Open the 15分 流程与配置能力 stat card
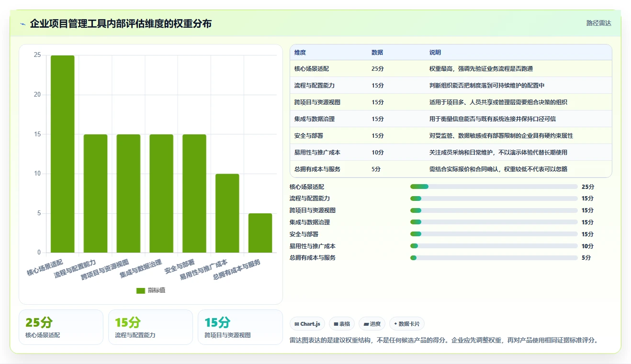 point(150,327)
